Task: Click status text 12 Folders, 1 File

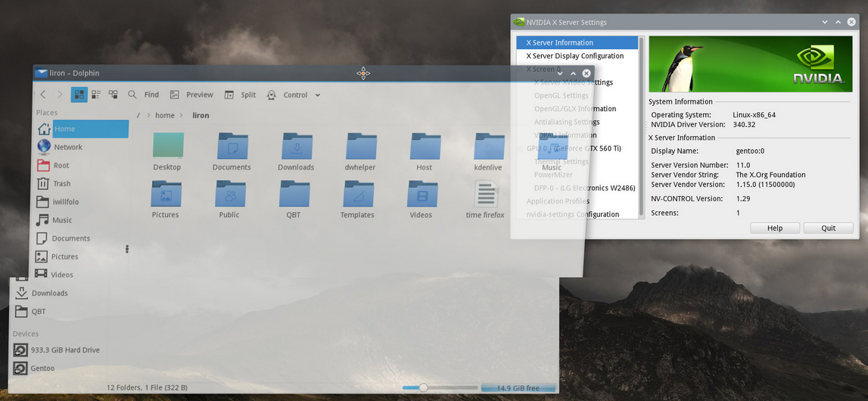Action: [x=147, y=387]
